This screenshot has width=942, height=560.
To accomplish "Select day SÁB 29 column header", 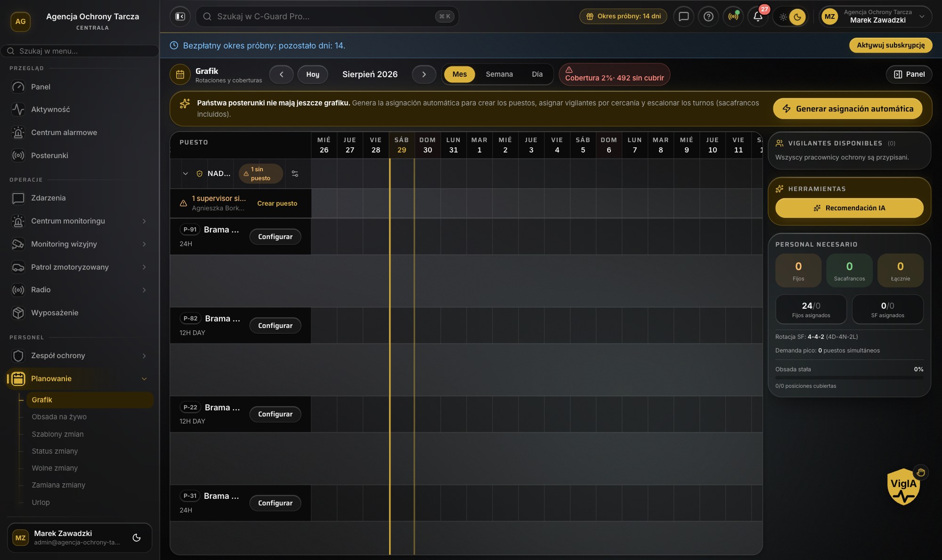I will coord(401,145).
